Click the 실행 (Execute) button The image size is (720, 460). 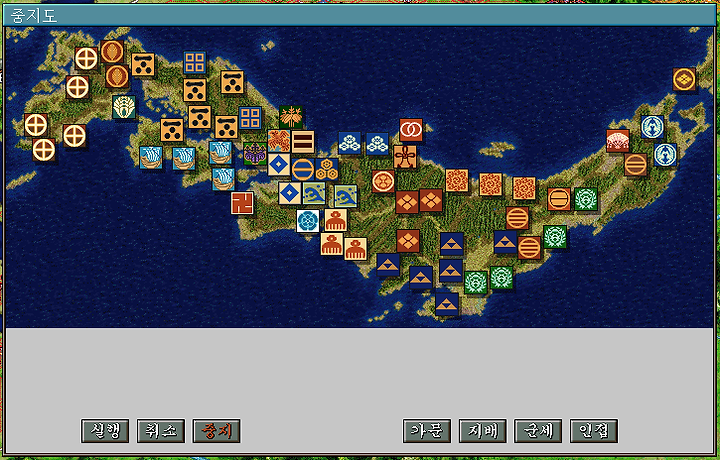coord(105,431)
